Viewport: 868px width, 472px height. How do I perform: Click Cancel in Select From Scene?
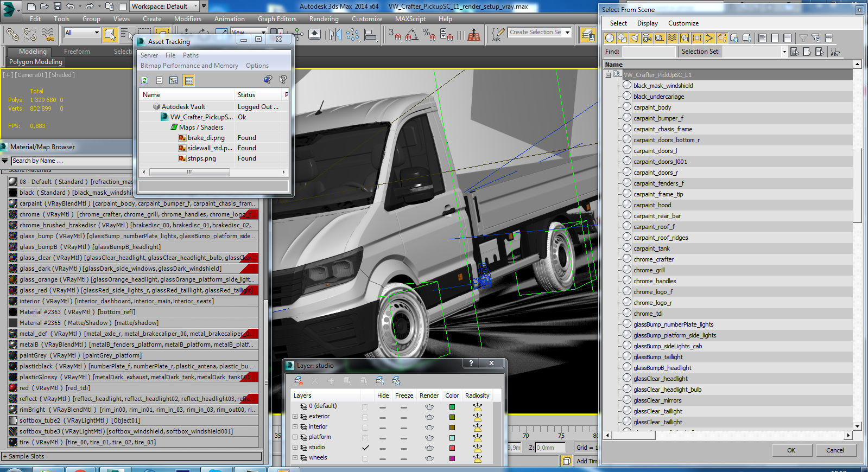point(835,450)
